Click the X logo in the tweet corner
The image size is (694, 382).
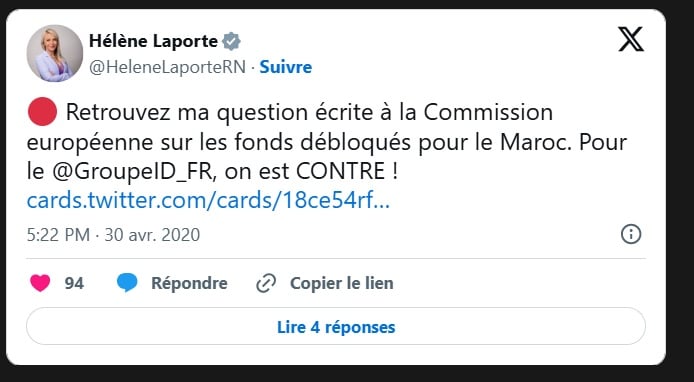tap(631, 39)
